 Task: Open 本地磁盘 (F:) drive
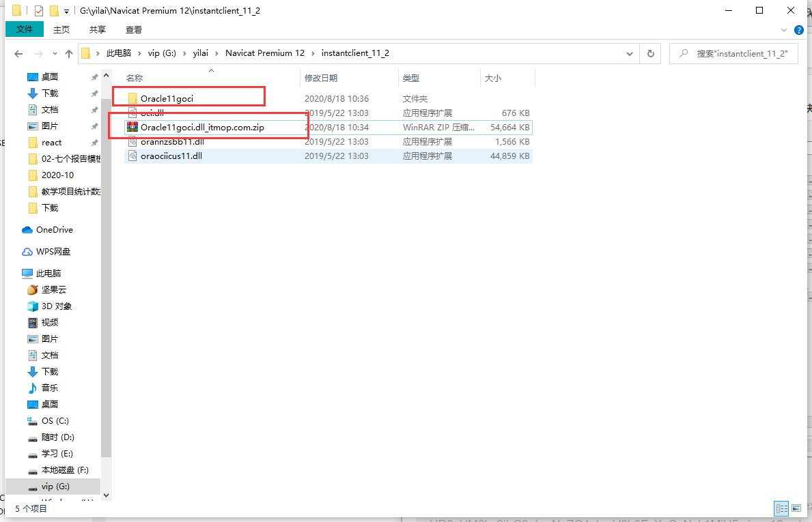pos(65,470)
